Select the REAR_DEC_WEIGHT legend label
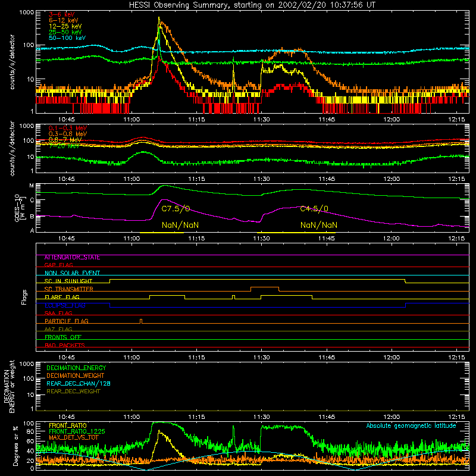476x476 pixels. click(73, 392)
